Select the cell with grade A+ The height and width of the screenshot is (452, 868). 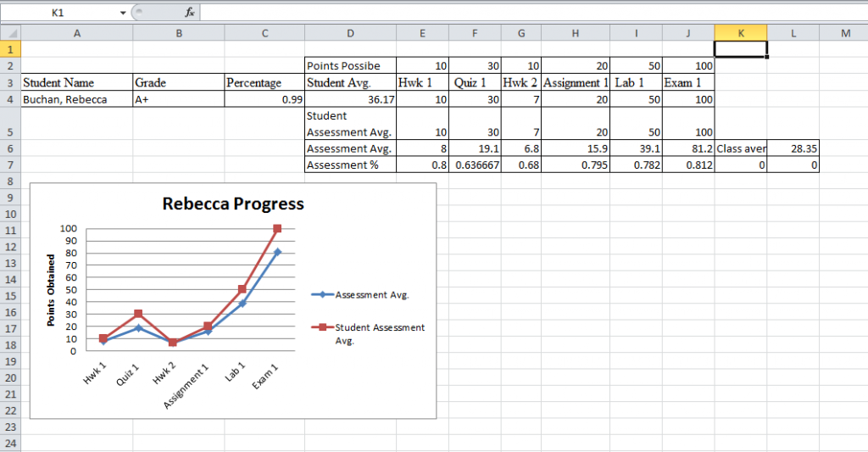(x=178, y=99)
